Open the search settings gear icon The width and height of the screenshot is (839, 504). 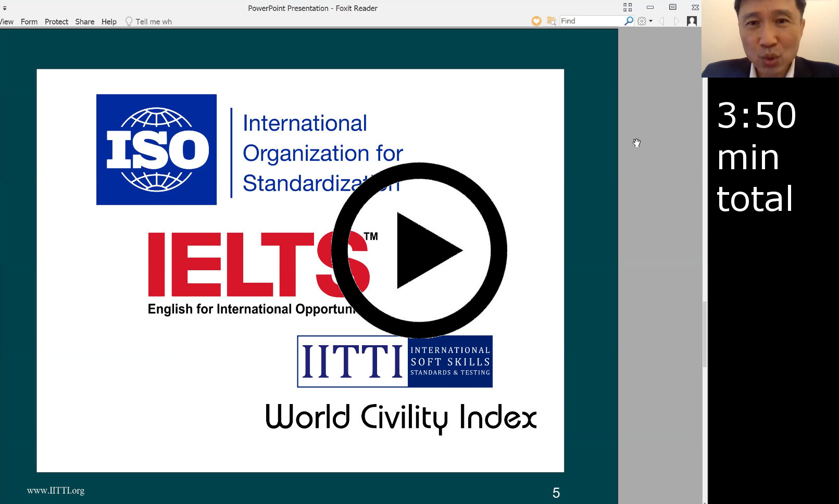point(642,21)
